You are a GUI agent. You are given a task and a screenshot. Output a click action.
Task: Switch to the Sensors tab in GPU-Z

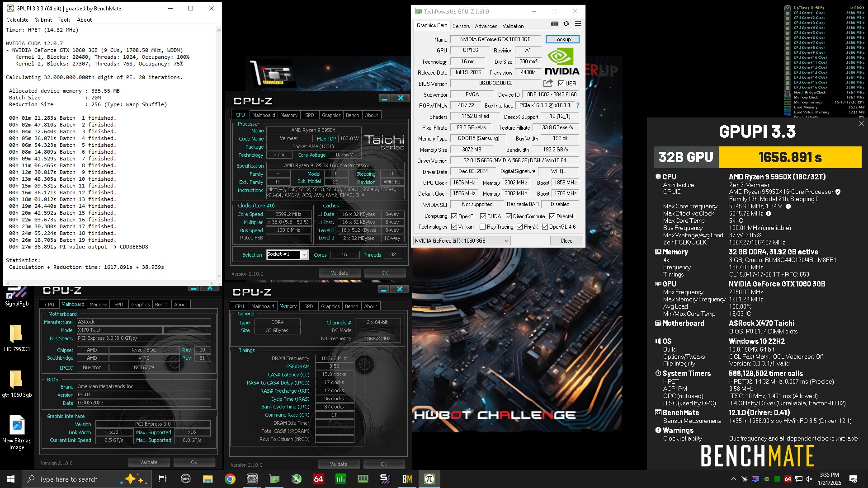point(461,26)
